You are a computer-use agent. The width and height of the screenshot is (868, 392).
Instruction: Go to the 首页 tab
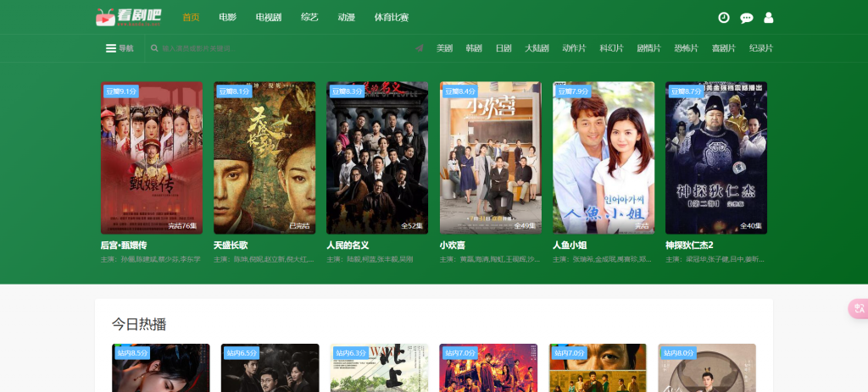pos(191,18)
